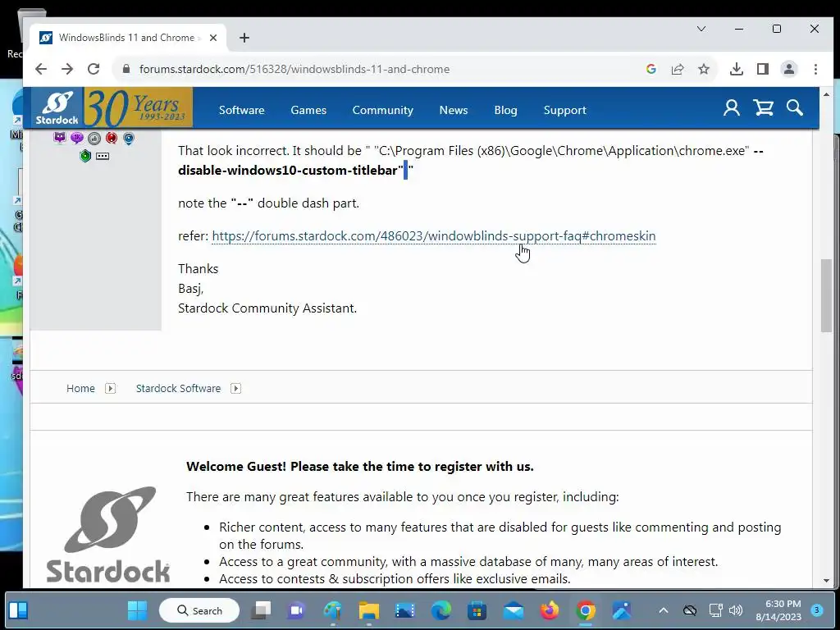Open File Explorer from the taskbar
The image size is (840, 630).
369,610
